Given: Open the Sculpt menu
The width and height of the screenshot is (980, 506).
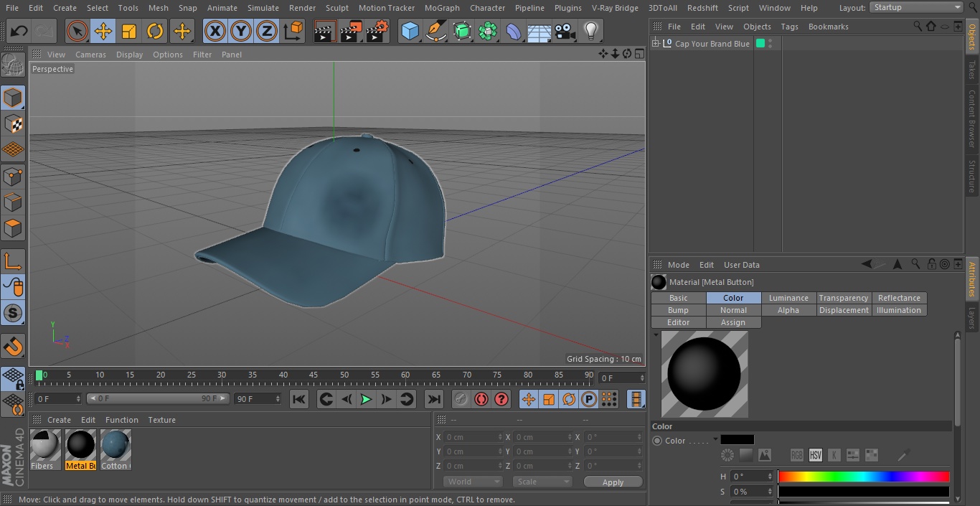Looking at the screenshot, I should click(337, 8).
